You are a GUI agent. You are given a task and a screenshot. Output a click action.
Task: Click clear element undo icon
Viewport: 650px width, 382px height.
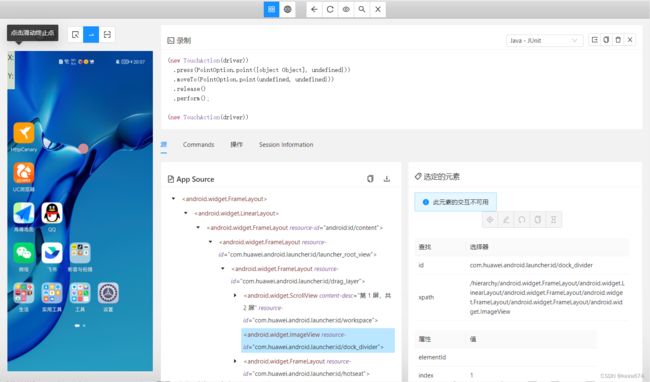coord(522,220)
